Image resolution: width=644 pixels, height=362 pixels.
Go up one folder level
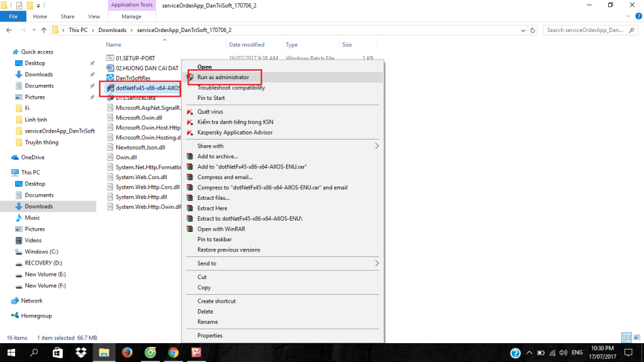click(x=43, y=30)
